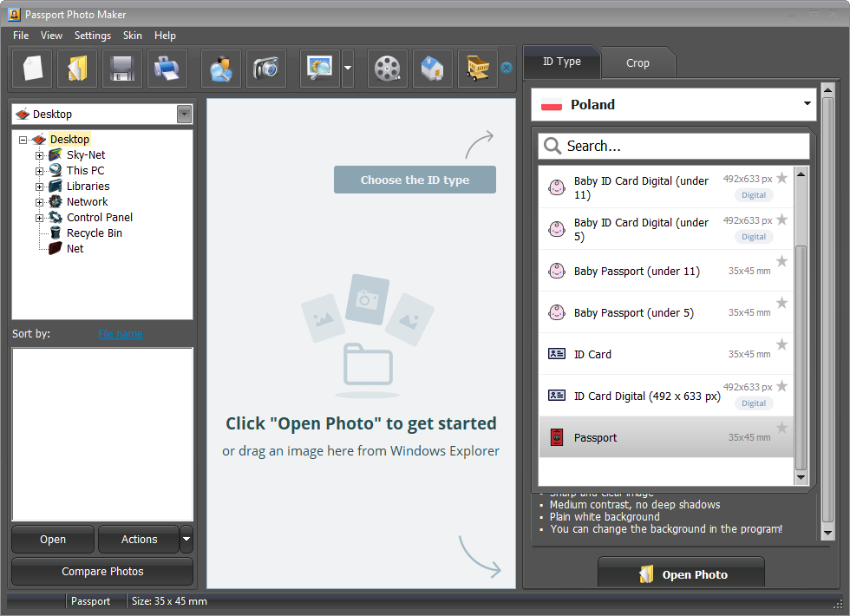Click the Save floppy disk icon

pyautogui.click(x=122, y=69)
